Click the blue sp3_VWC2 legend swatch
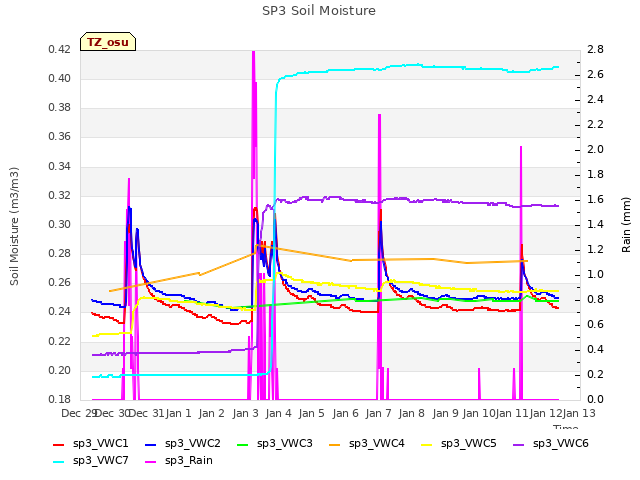 [151, 444]
